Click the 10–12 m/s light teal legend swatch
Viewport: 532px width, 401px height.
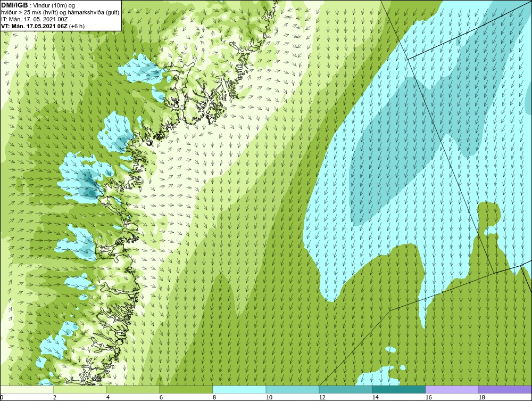coord(293,389)
